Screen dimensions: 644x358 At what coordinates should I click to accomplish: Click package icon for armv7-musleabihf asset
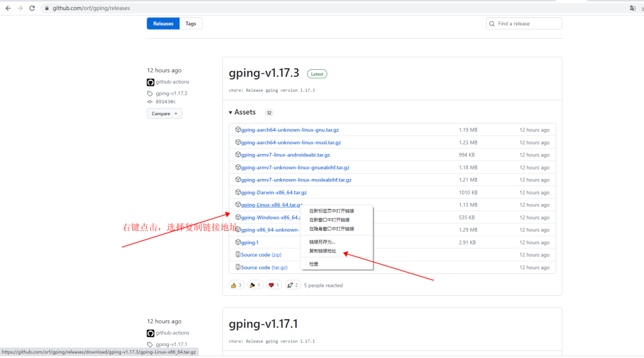pos(238,180)
